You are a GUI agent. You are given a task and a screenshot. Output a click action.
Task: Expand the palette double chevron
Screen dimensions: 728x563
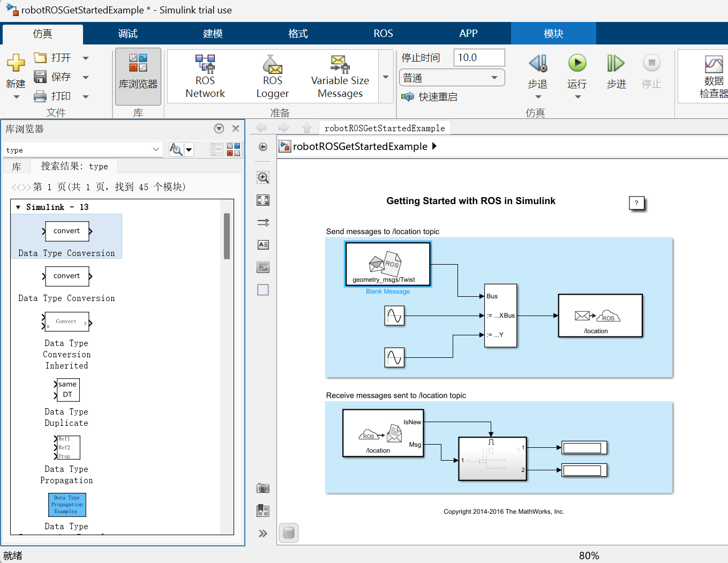click(x=263, y=533)
